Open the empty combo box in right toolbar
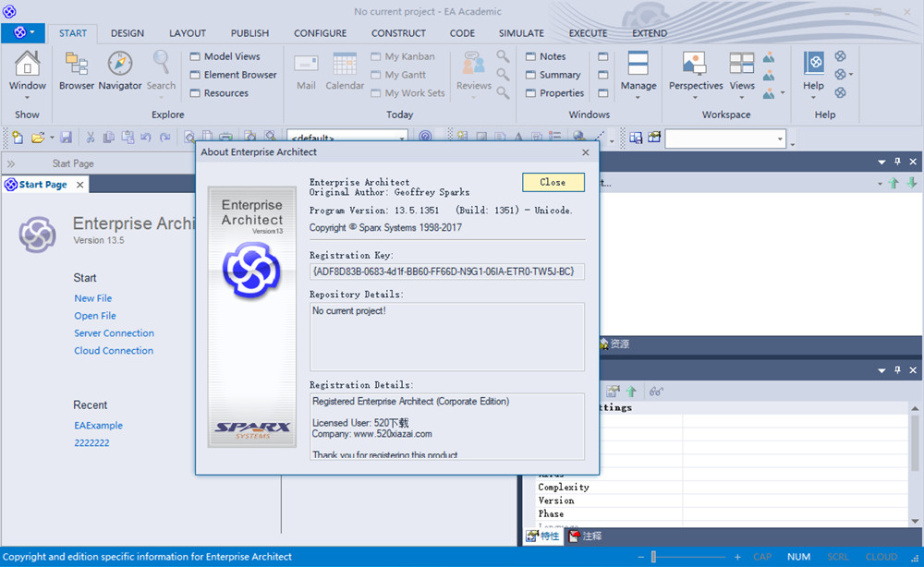The image size is (924, 567). pos(725,139)
